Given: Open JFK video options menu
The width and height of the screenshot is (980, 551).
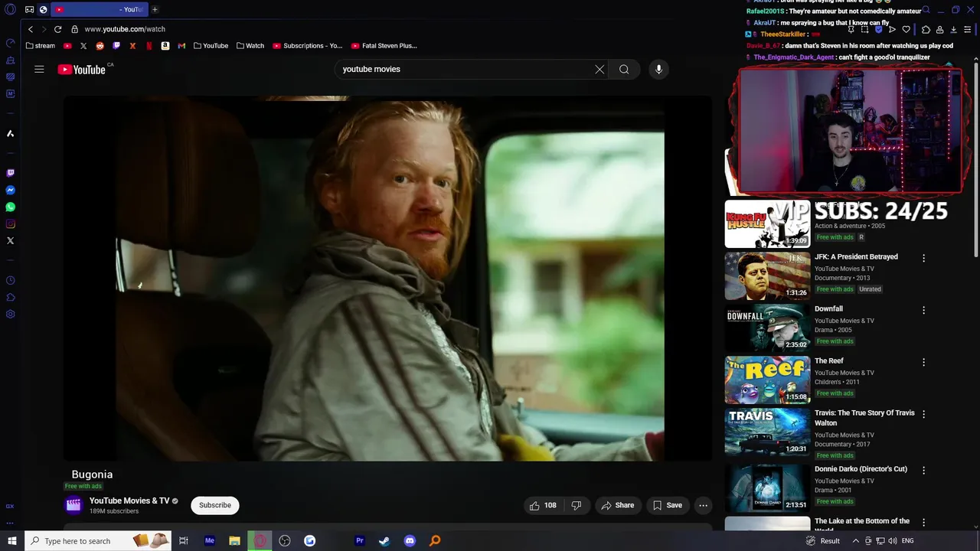Looking at the screenshot, I should (x=923, y=259).
